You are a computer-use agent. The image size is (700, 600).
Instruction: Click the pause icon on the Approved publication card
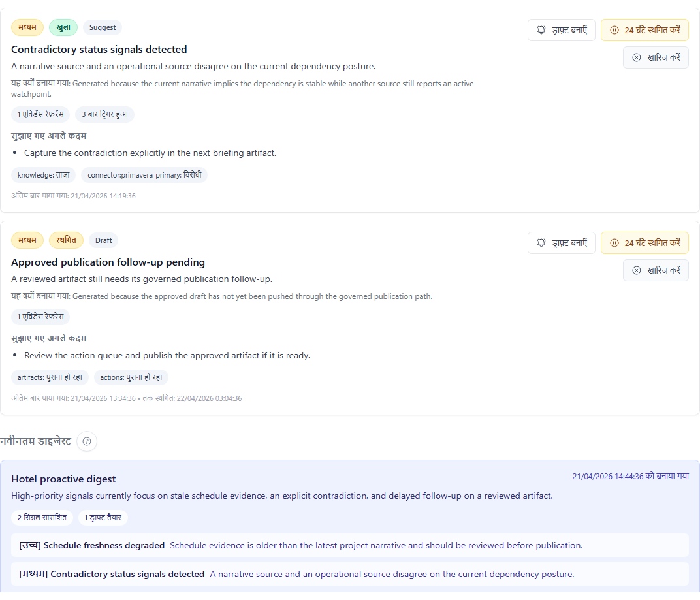(614, 243)
